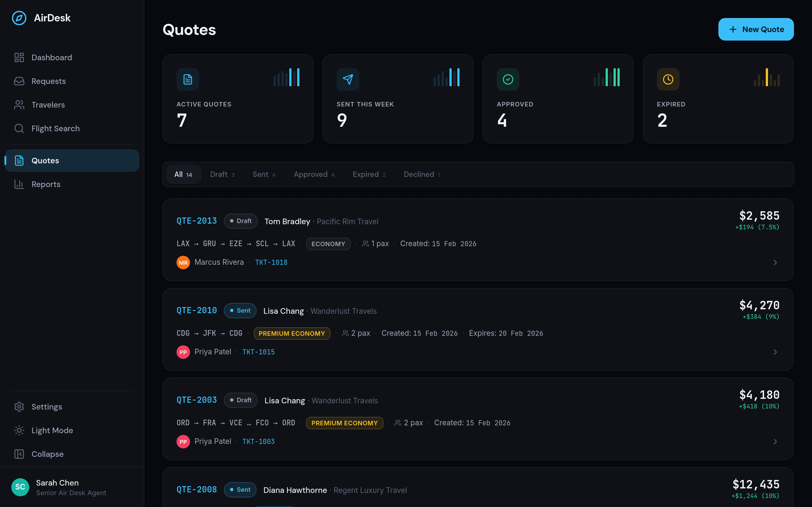Expand details for quote QTE-2003
This screenshot has height=507, width=812.
775,442
